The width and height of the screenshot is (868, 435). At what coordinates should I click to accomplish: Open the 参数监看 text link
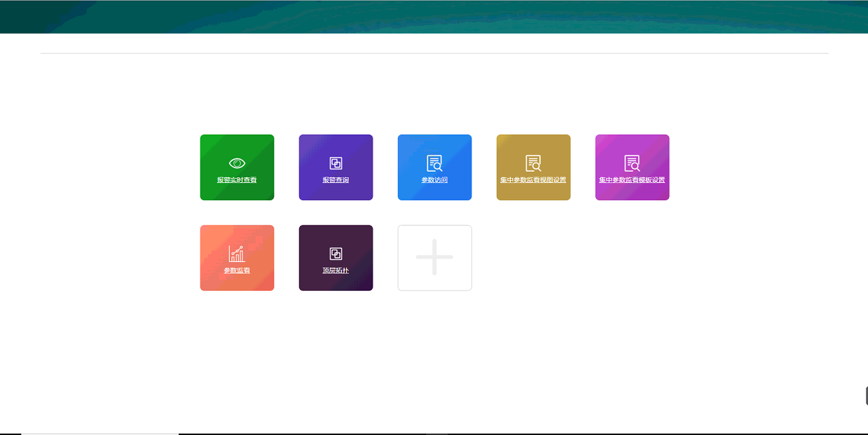pyautogui.click(x=237, y=270)
